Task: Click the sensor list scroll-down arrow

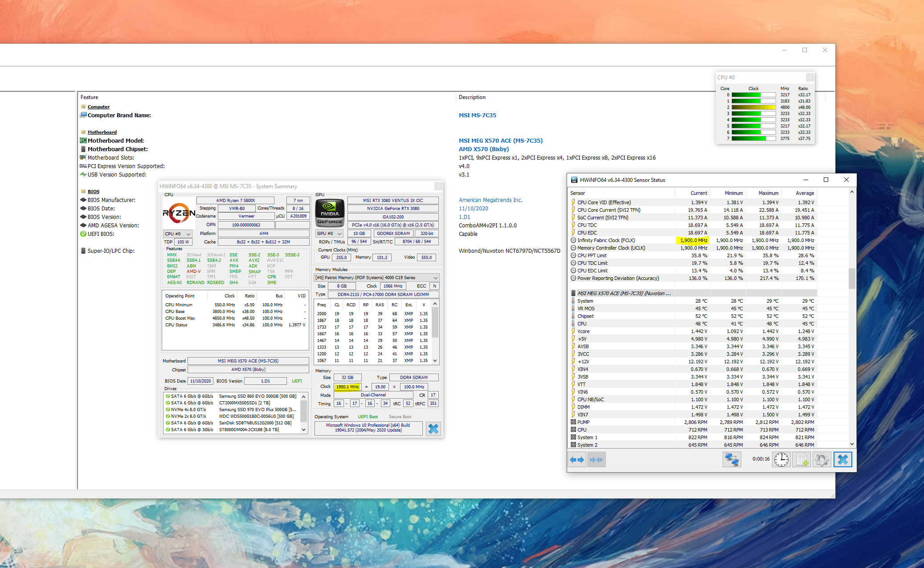Action: pos(852,444)
